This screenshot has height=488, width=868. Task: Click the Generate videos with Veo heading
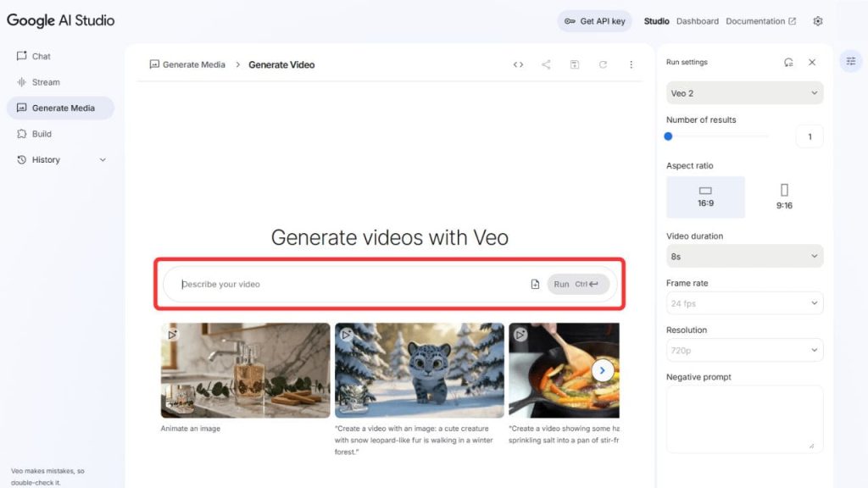point(389,237)
